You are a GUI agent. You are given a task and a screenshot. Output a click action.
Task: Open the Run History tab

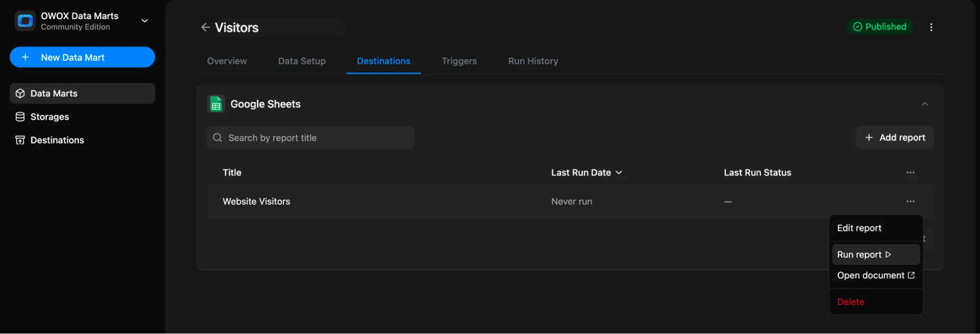[x=533, y=61]
